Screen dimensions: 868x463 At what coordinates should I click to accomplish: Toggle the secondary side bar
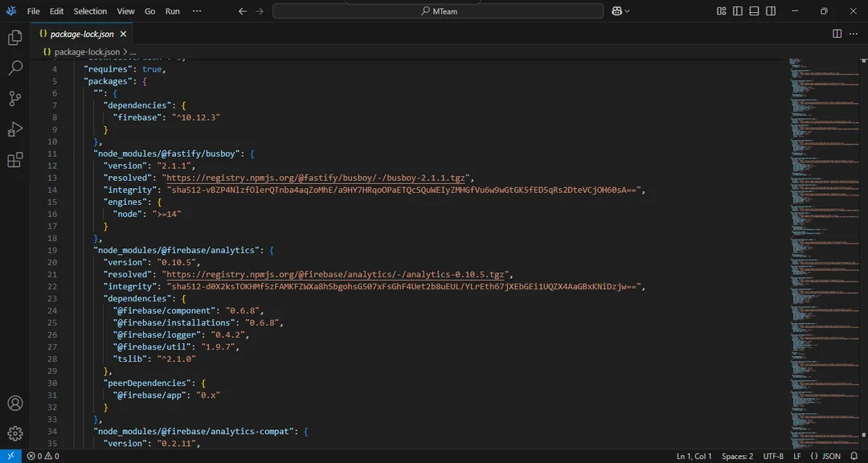771,11
